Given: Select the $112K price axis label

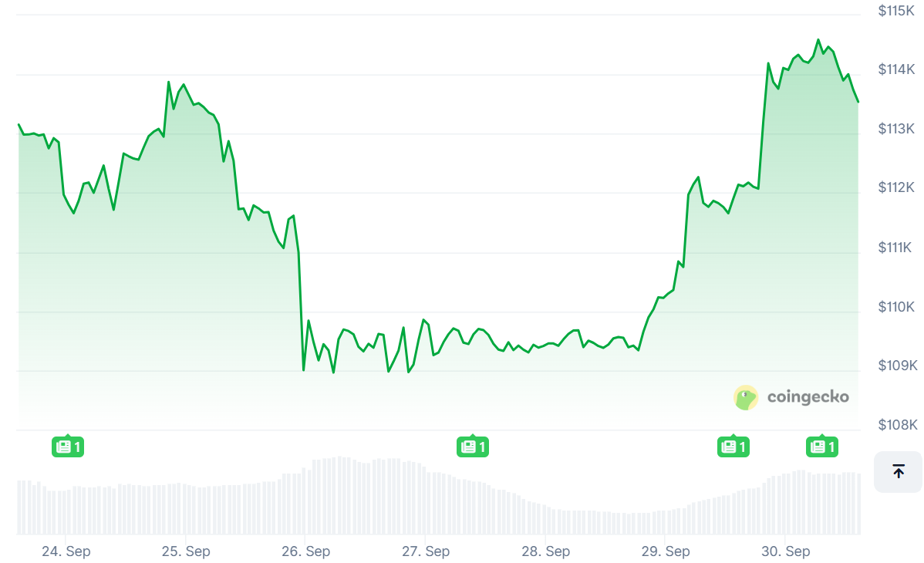Looking at the screenshot, I should pyautogui.click(x=895, y=187).
